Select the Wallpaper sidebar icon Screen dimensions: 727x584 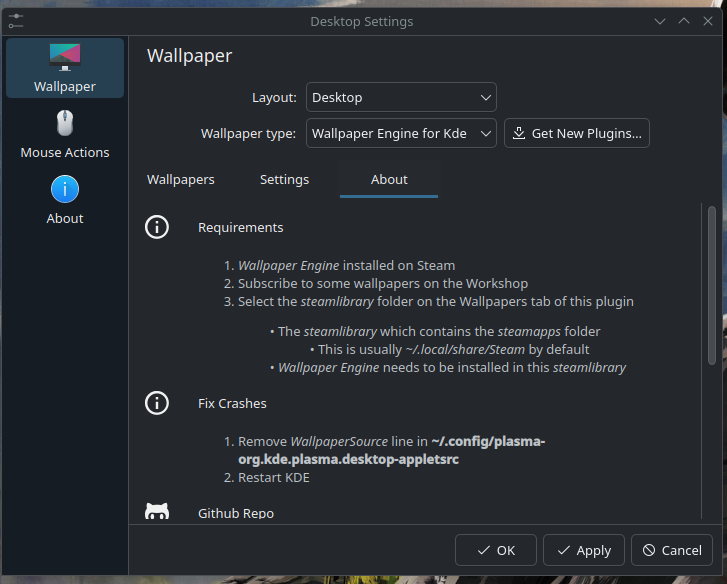[65, 68]
